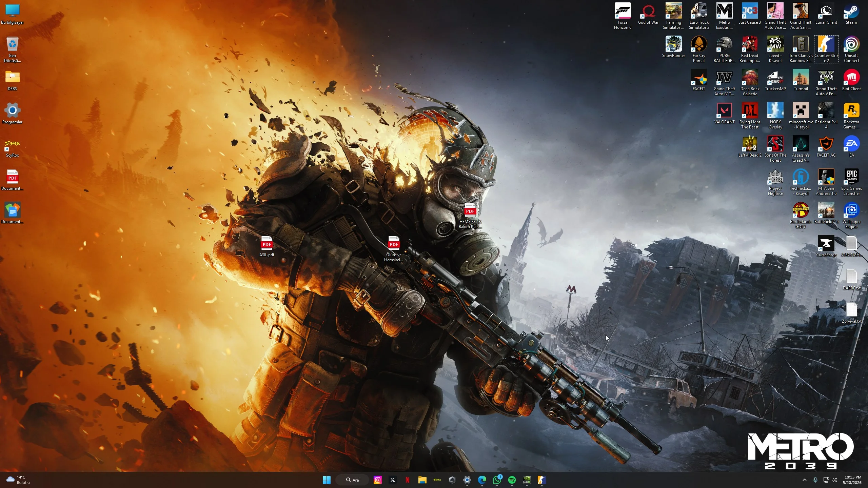Select the Bu bilgisayar desktop icon
868x488 pixels.
coord(13,14)
